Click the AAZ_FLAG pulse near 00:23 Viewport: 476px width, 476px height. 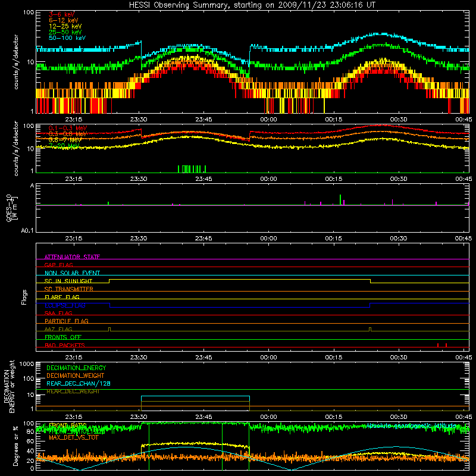pos(370,330)
